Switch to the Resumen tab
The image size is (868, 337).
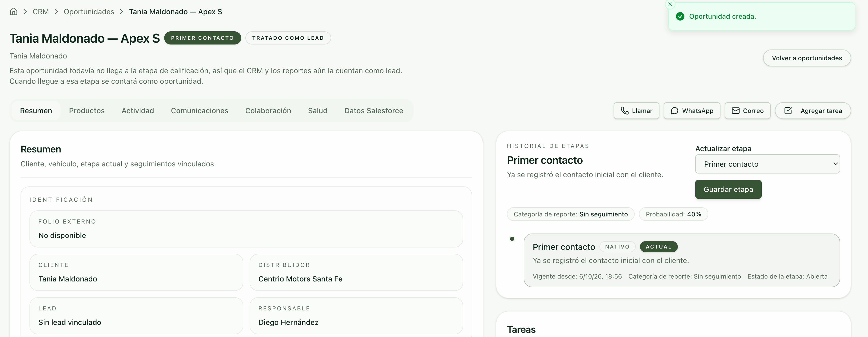(36, 111)
